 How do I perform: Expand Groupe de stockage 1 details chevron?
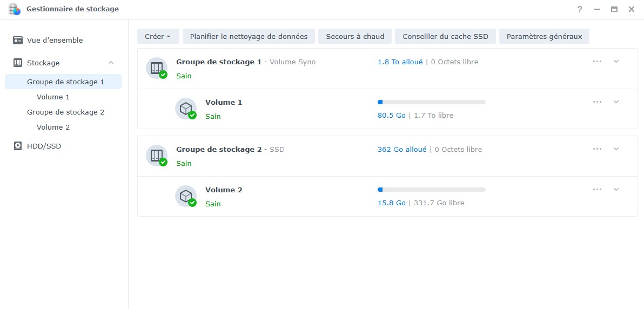(x=616, y=61)
